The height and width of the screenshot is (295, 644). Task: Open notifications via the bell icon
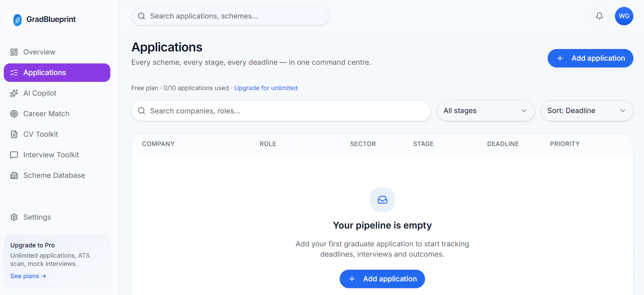[599, 16]
